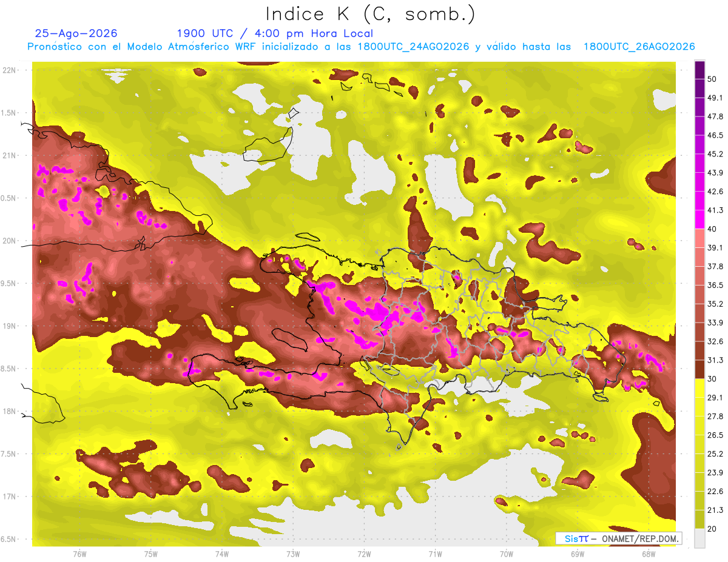Click the longitude axis label "70W"
The height and width of the screenshot is (562, 728).
click(x=507, y=554)
